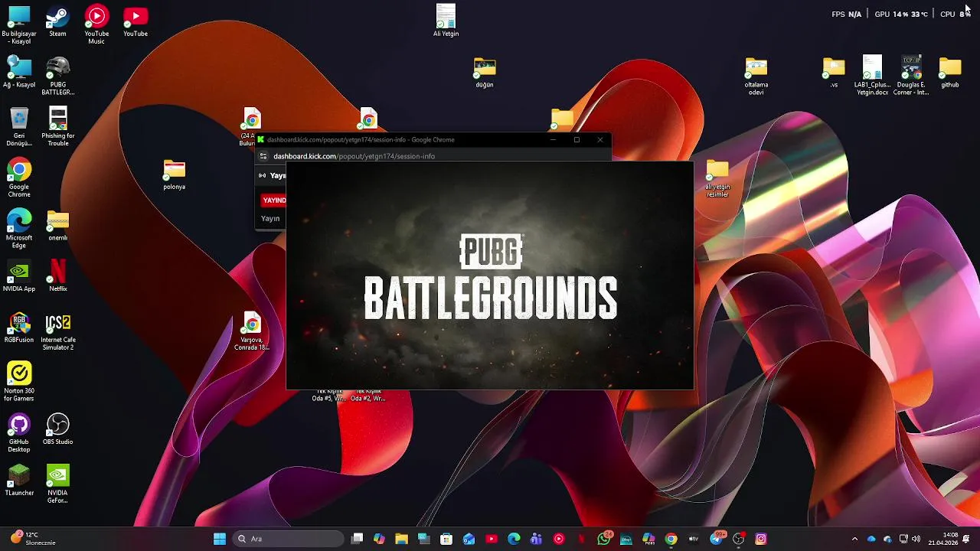Open Telegram from the taskbar
Viewport: 980px width, 551px height.
click(717, 539)
